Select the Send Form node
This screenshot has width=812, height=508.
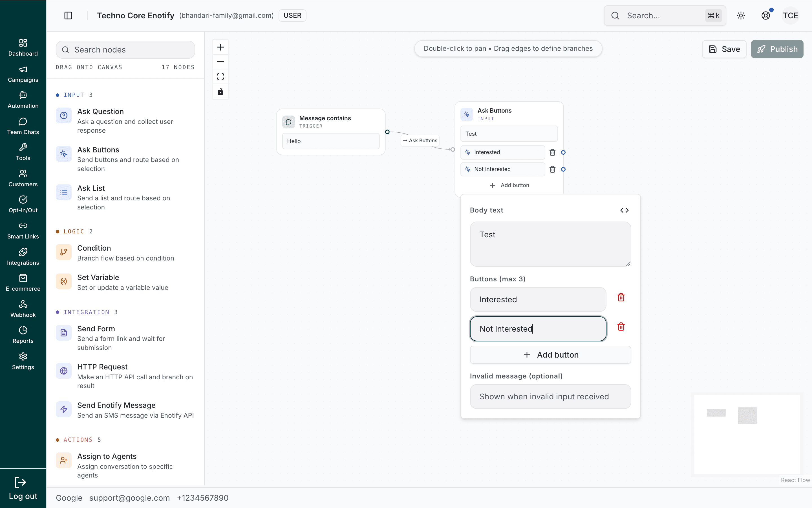click(125, 338)
